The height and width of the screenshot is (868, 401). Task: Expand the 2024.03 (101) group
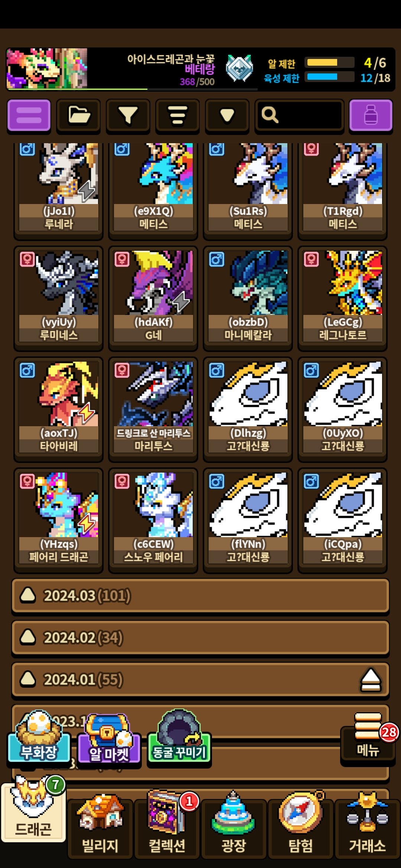click(x=200, y=596)
